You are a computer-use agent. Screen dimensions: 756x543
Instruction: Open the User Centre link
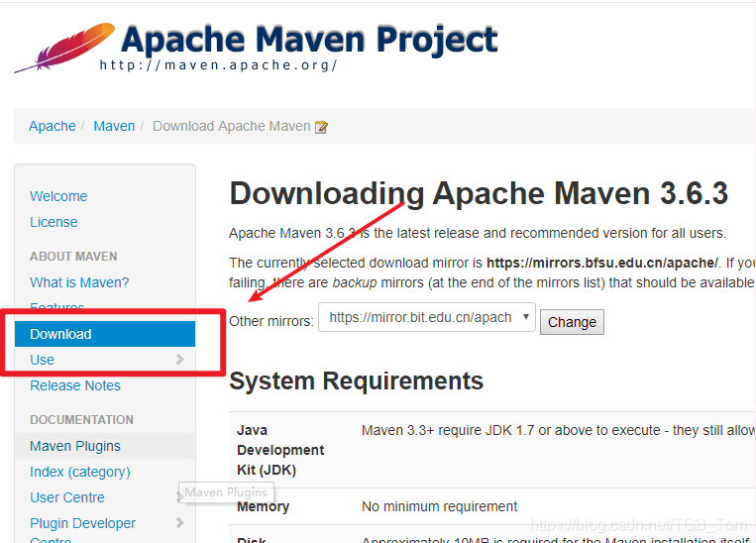67,497
